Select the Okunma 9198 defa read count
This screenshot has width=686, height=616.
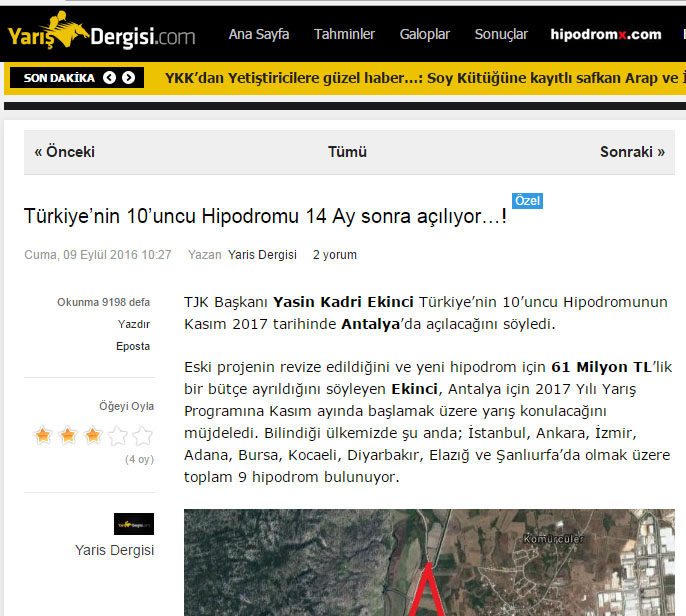(103, 302)
